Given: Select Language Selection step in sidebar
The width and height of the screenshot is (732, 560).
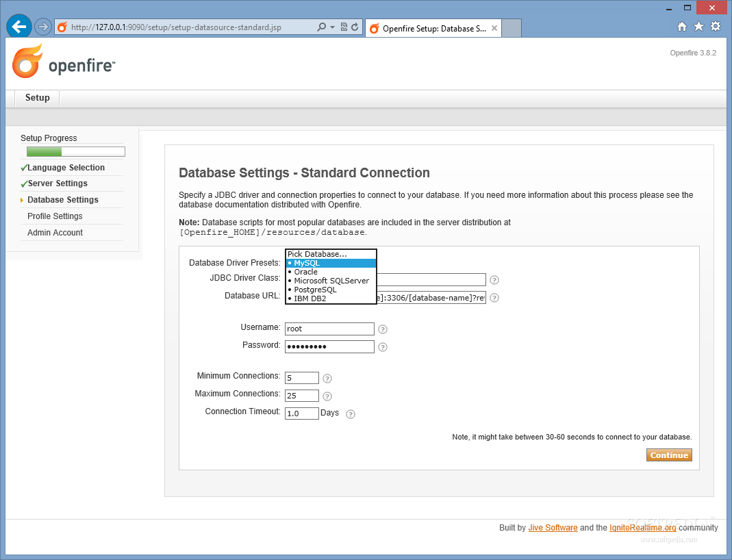Looking at the screenshot, I should (x=66, y=168).
